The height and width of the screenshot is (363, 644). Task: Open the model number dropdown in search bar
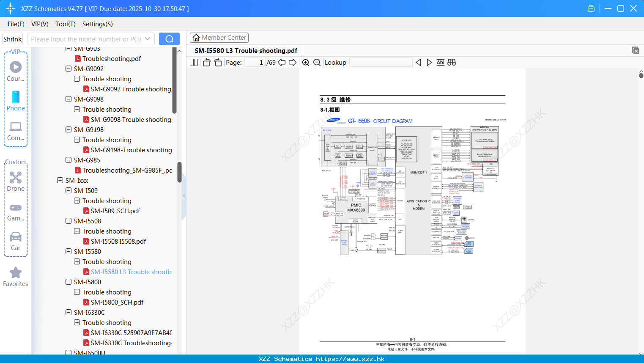tap(148, 38)
